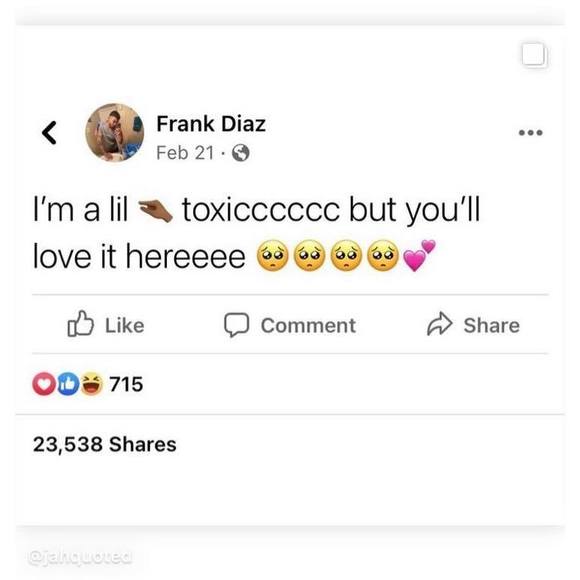Click the thumbs-up Like icon

(x=80, y=324)
